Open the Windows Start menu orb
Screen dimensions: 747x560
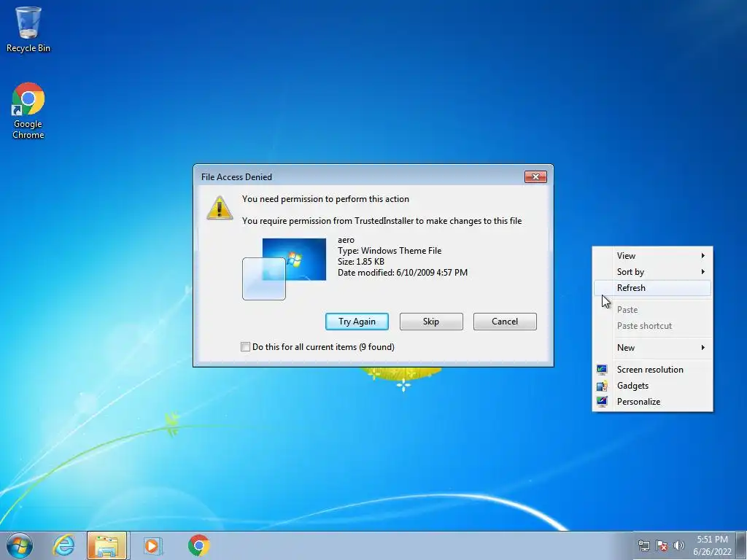point(20,545)
